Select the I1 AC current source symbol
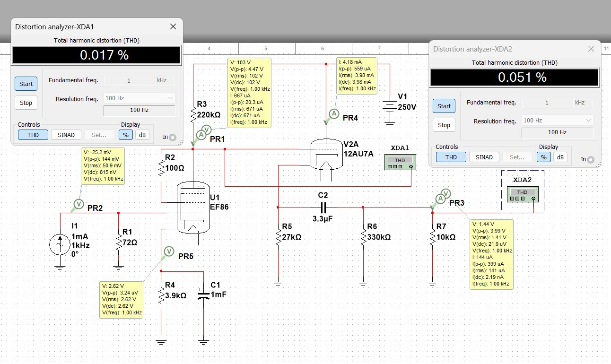This screenshot has height=364, width=611. (60, 244)
